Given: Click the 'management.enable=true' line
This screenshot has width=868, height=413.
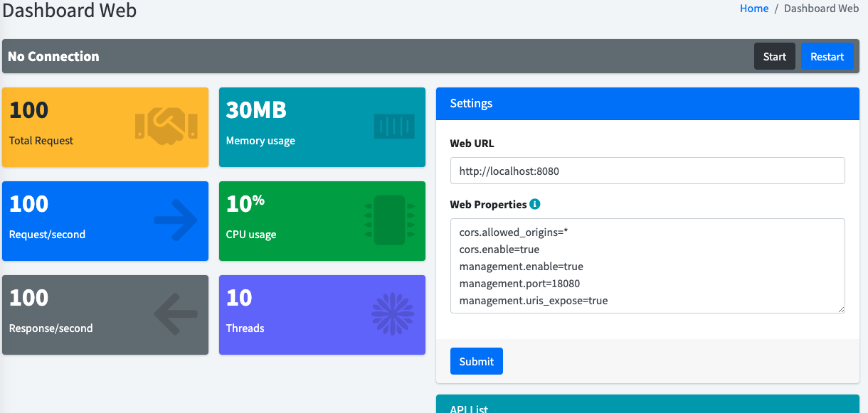Looking at the screenshot, I should [522, 267].
